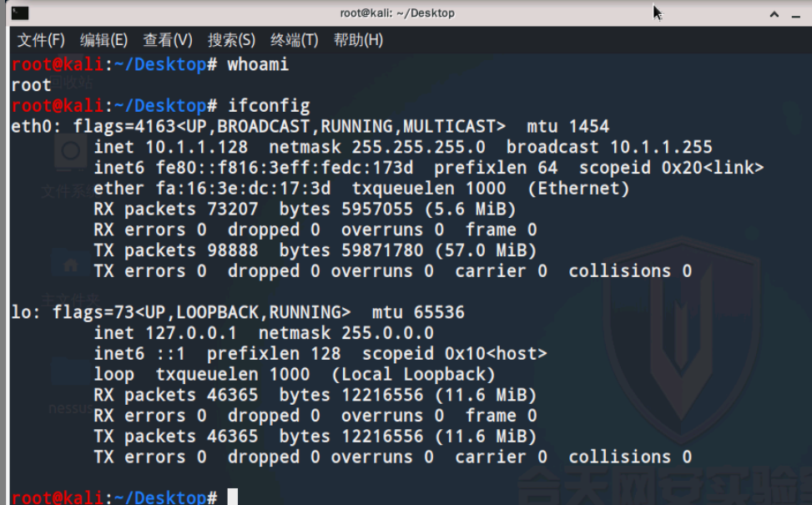Open the 文件(F) menu
Viewport: 812px width, 505px height.
pos(41,40)
